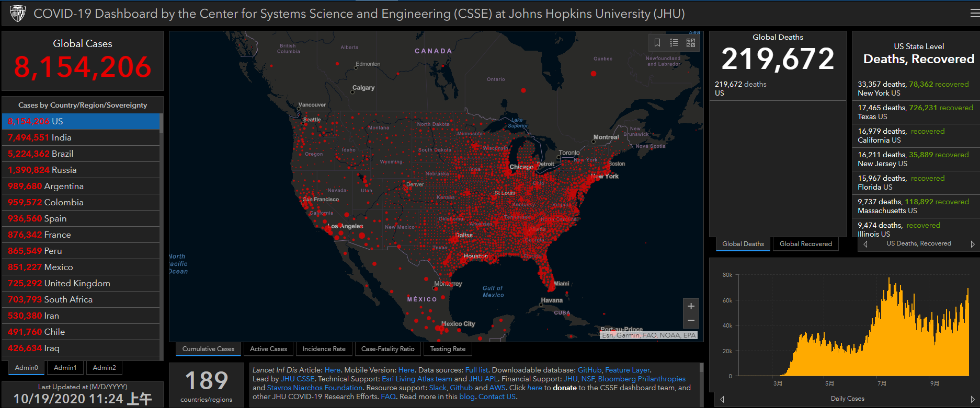Screen dimensions: 980x408
Task: Select United Kingdom in the country list
Action: [81, 283]
